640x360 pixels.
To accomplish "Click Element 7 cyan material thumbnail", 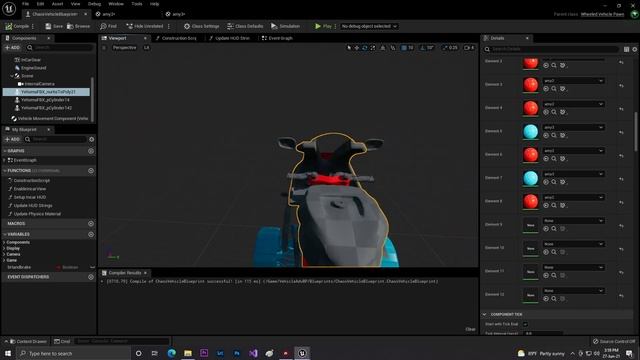I will click(x=531, y=178).
